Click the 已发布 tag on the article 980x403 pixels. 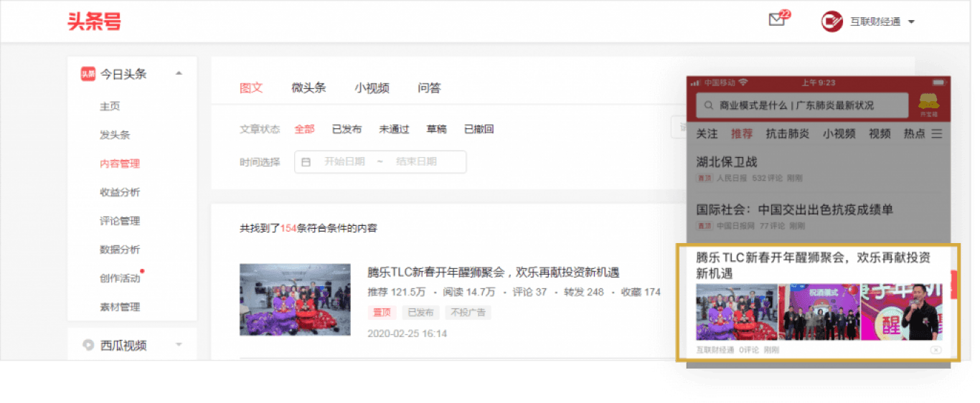(420, 313)
